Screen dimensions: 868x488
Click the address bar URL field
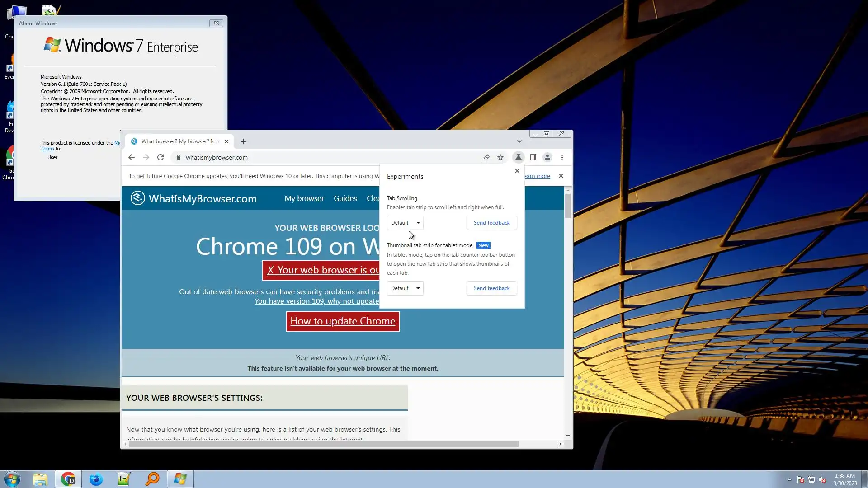pyautogui.click(x=316, y=157)
